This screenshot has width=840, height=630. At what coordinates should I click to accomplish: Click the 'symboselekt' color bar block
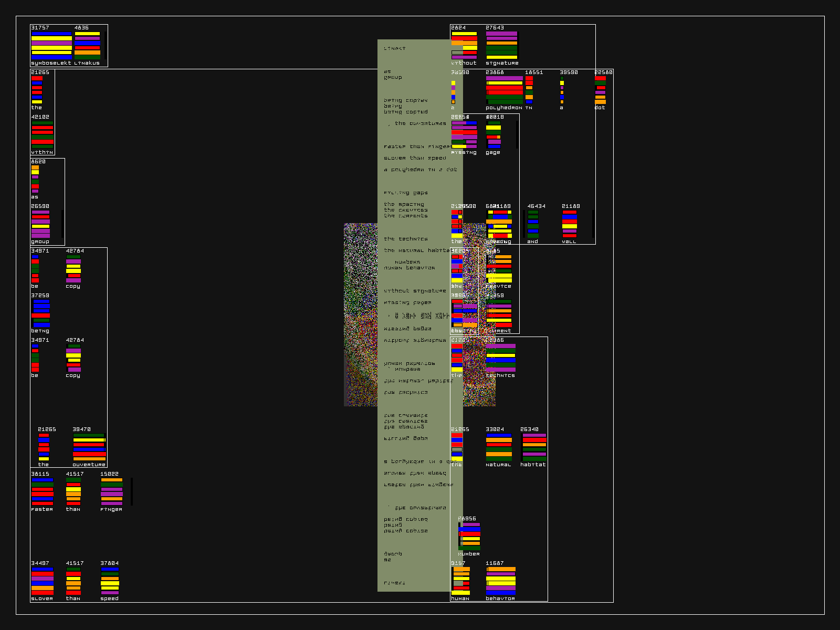[51, 46]
